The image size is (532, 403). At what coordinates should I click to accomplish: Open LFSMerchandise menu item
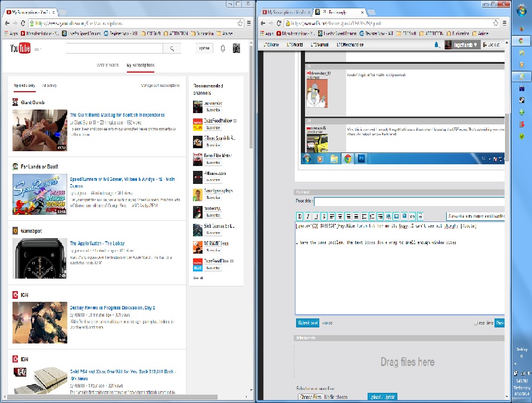pyautogui.click(x=350, y=45)
